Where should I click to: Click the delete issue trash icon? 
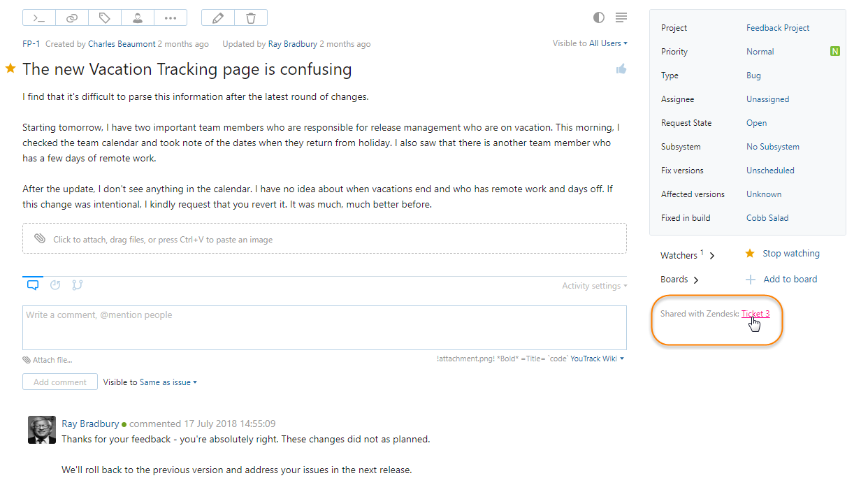[250, 17]
